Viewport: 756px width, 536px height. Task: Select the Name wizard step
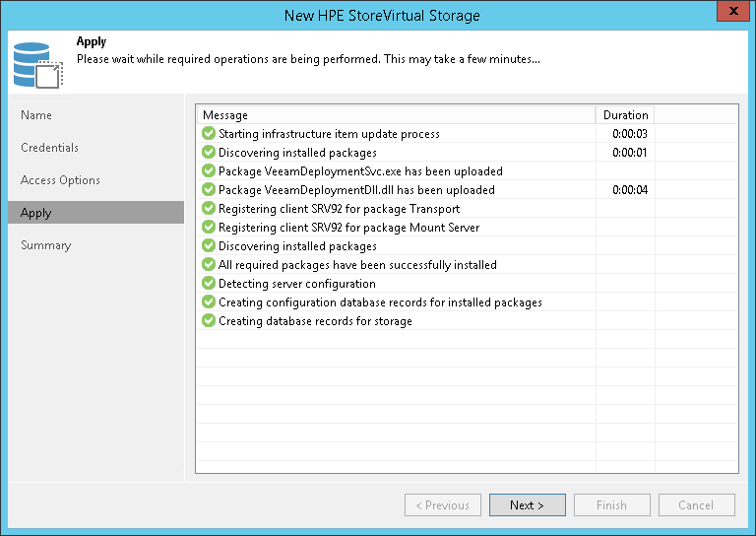point(36,115)
